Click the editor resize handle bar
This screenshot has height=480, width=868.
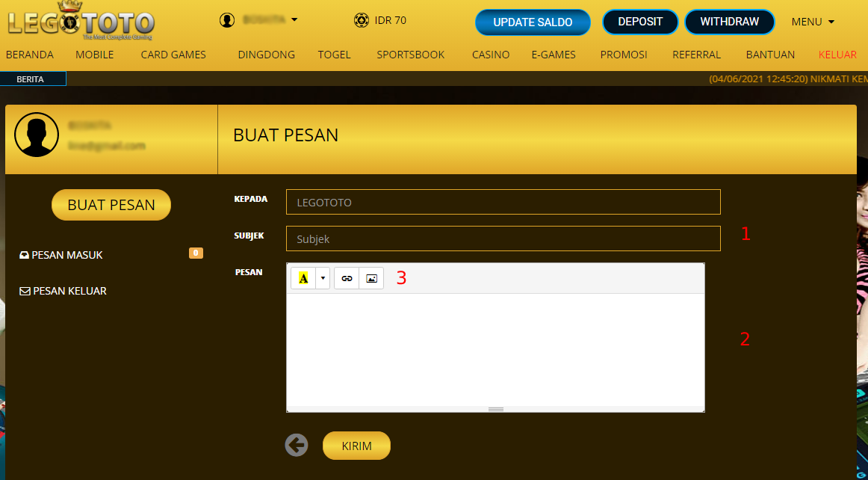pyautogui.click(x=495, y=409)
